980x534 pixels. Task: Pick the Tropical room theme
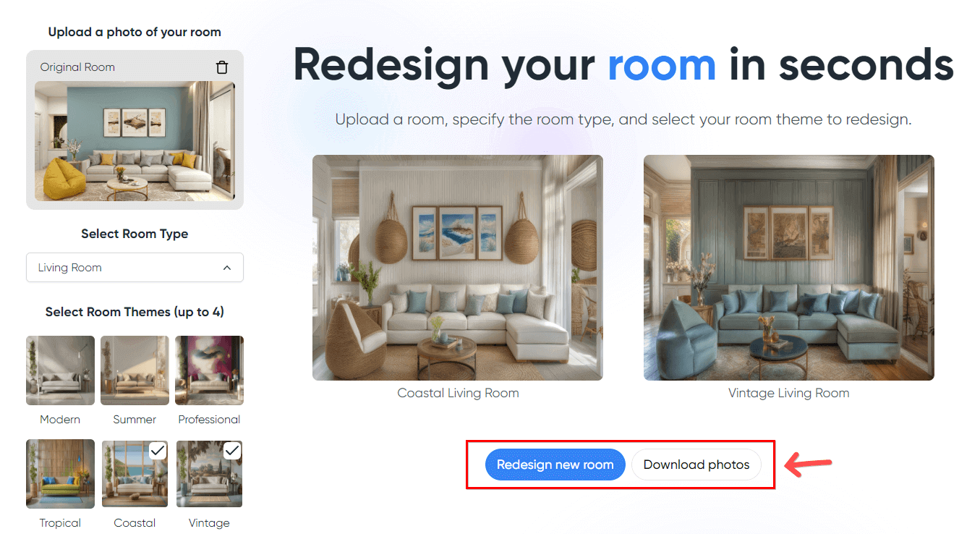(x=60, y=473)
